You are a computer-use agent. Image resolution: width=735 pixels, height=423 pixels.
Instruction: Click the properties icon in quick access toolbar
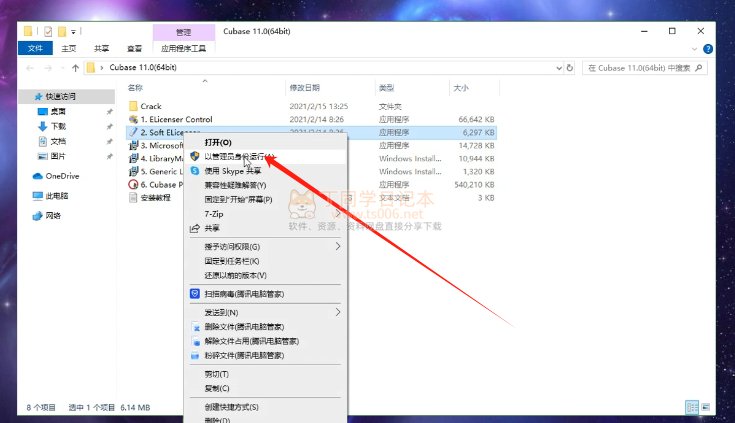click(48, 31)
